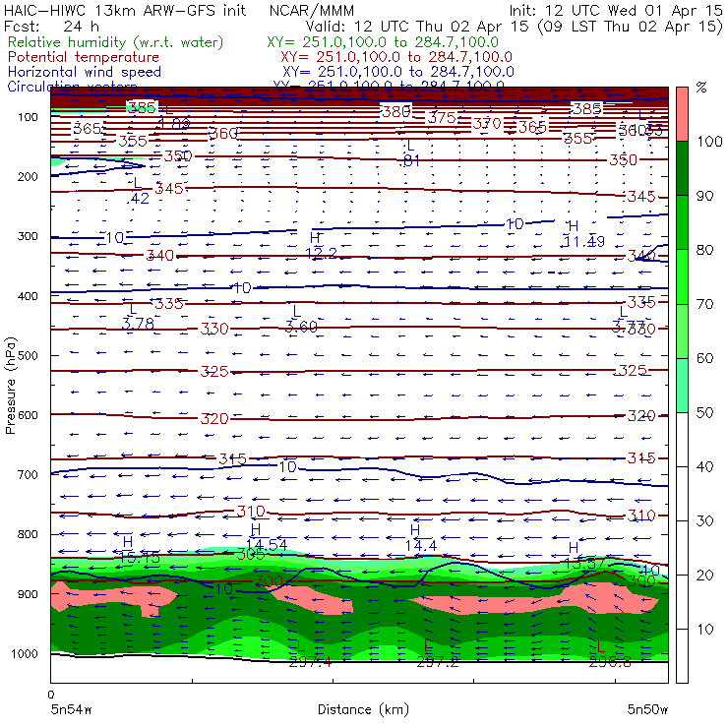Click the "12.2" wind speed maximum value
Image resolution: width=728 pixels, height=728 pixels.
tap(322, 253)
